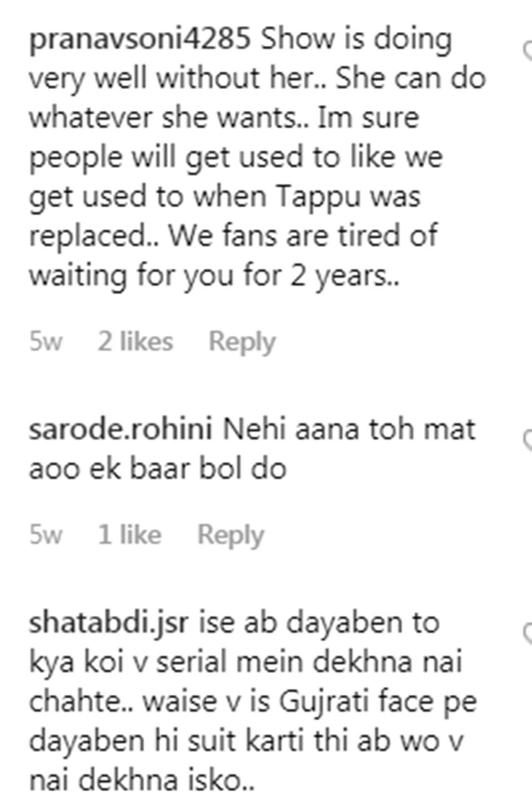The width and height of the screenshot is (532, 793).
Task: Open pranavsoni4285's profile
Action: pyautogui.click(x=140, y=40)
